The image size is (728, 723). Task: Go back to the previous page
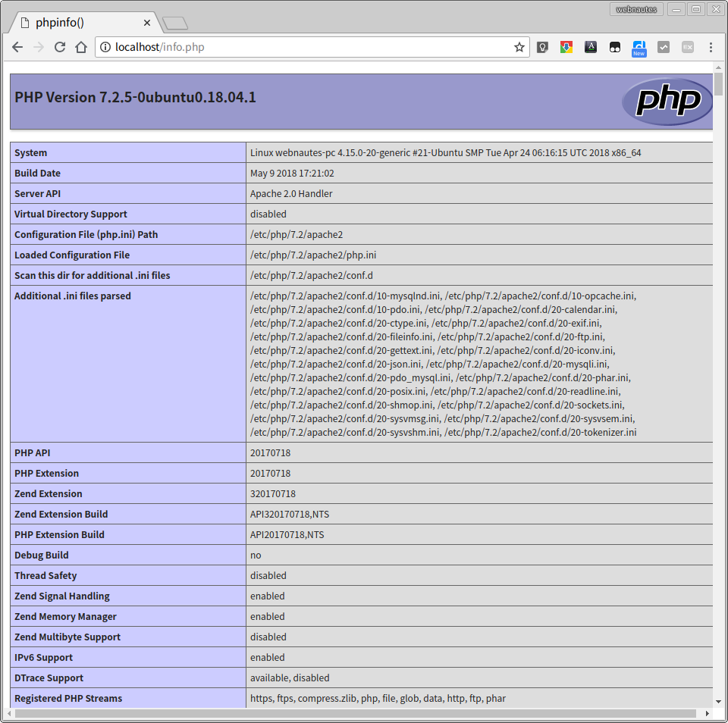coord(17,47)
